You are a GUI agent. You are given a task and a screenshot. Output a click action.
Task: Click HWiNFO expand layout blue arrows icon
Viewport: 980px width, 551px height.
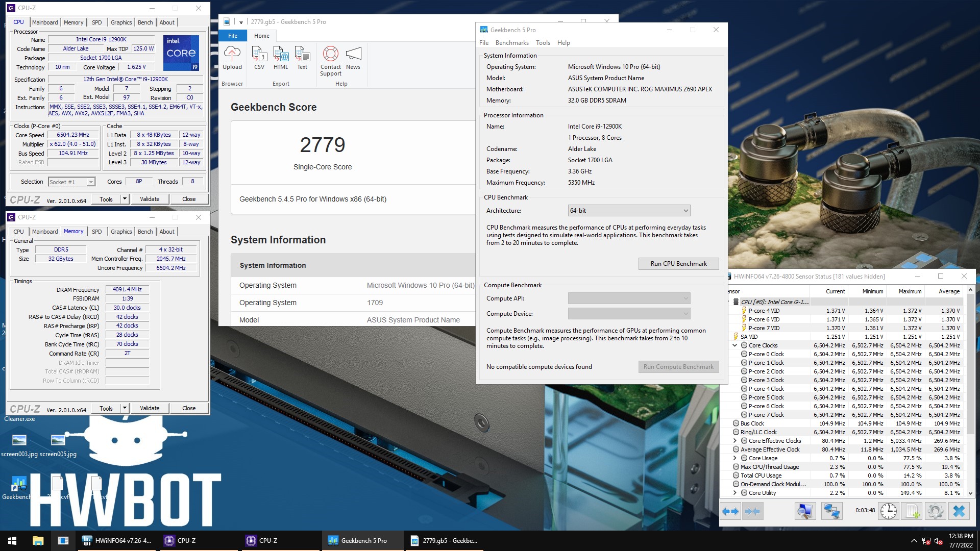731,511
